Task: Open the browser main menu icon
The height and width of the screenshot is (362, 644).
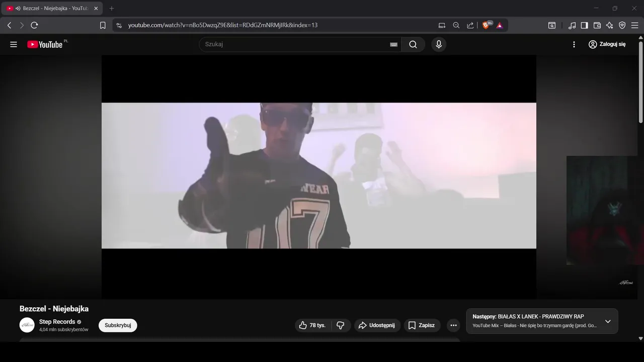Action: [x=635, y=25]
